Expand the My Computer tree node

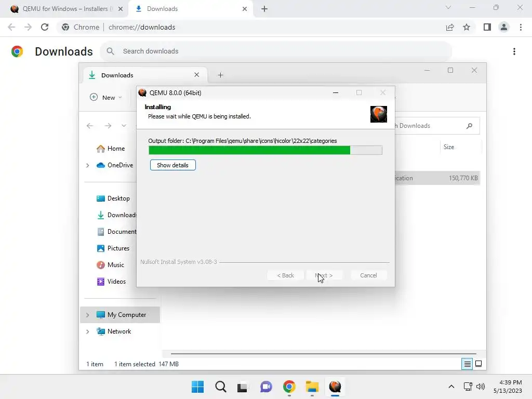pyautogui.click(x=87, y=315)
